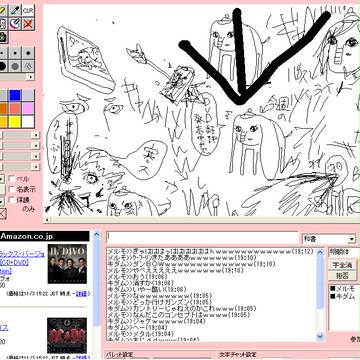Open the red-figures album thumbnail
This screenshot has width=360, height=360.
pyautogui.click(x=67, y=335)
